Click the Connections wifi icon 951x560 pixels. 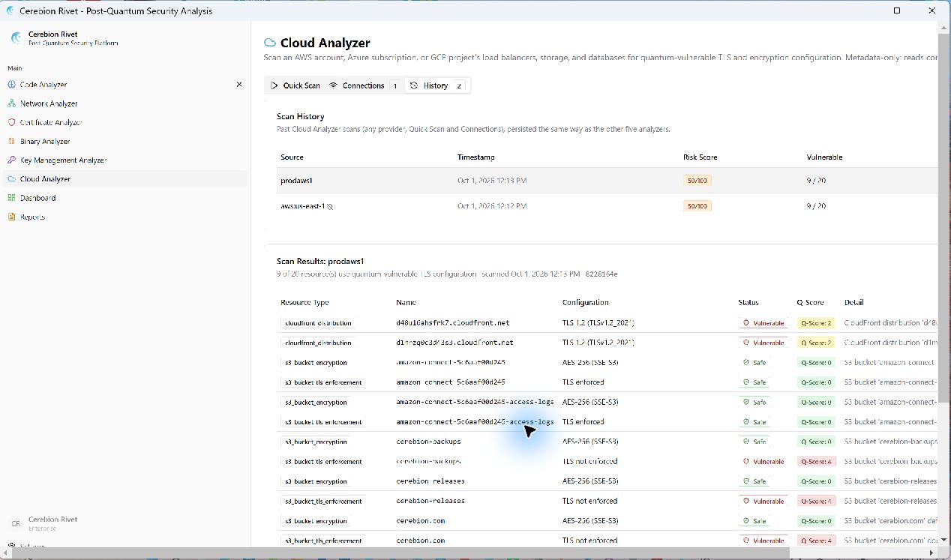click(334, 85)
